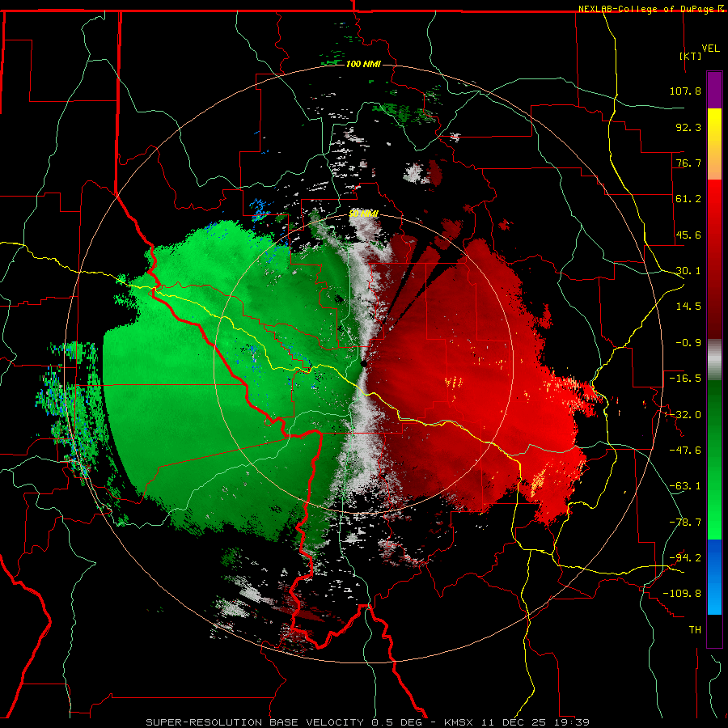Viewport: 728px width, 728px height.
Task: Click the 107.8 velocity scale value
Action: tap(685, 91)
